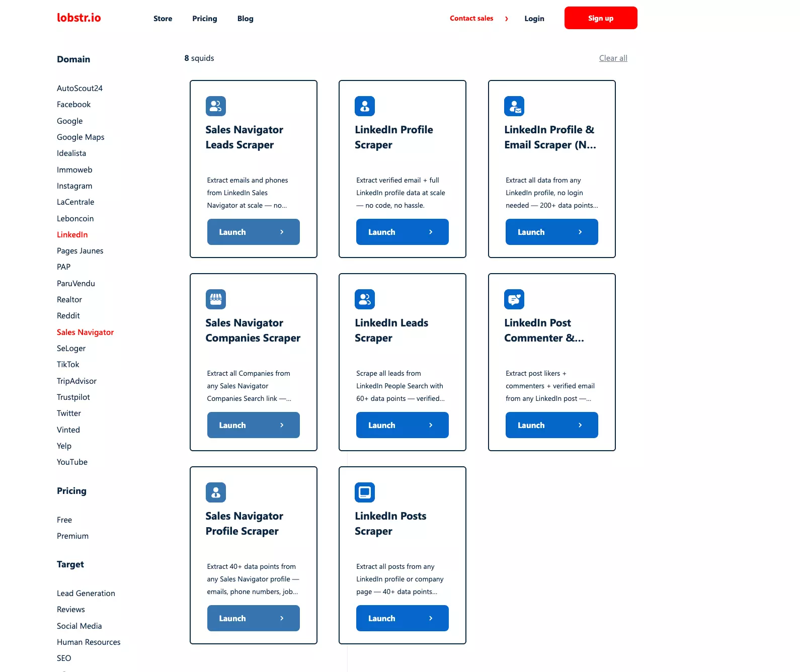This screenshot has width=800, height=672.
Task: Click the LinkedIn Profile Scraper card icon
Action: pos(365,106)
